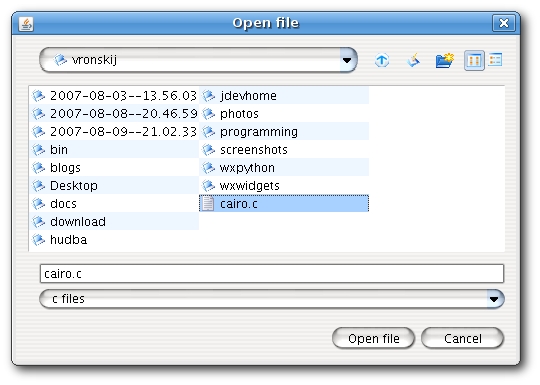Image resolution: width=540 pixels, height=385 pixels.
Task: Click folder icon beside download
Action: [x=39, y=221]
